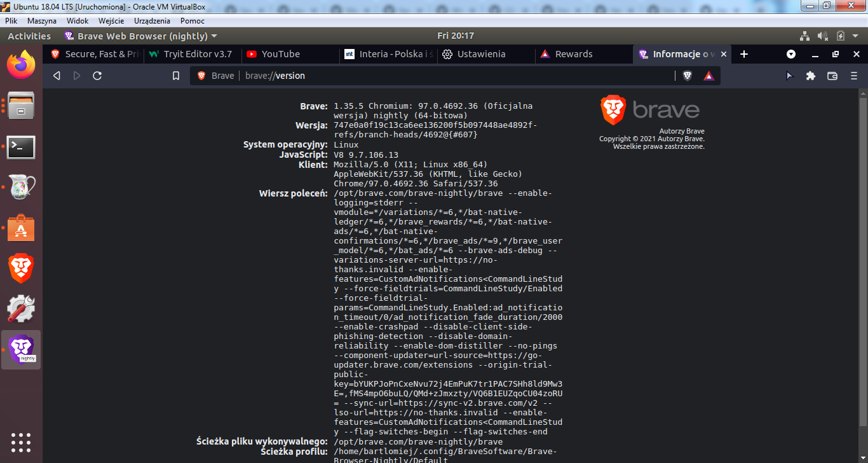Click the muted volume icon in top bar
The image size is (868, 463).
tap(823, 36)
